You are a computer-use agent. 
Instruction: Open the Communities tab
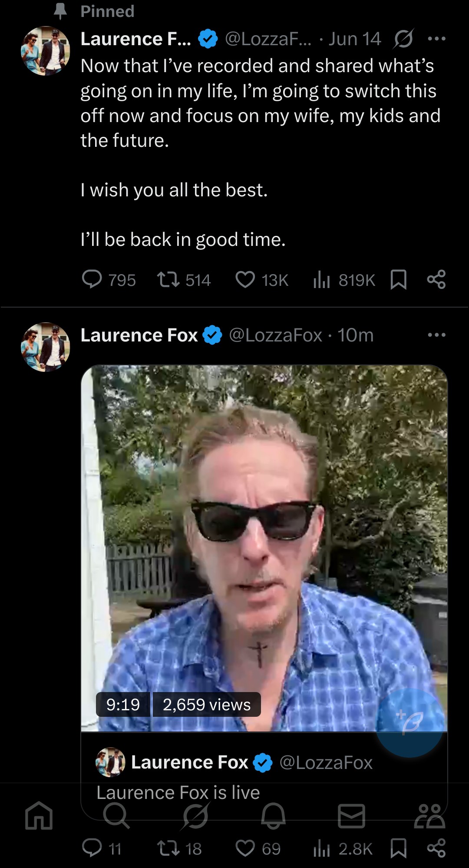[x=429, y=815]
